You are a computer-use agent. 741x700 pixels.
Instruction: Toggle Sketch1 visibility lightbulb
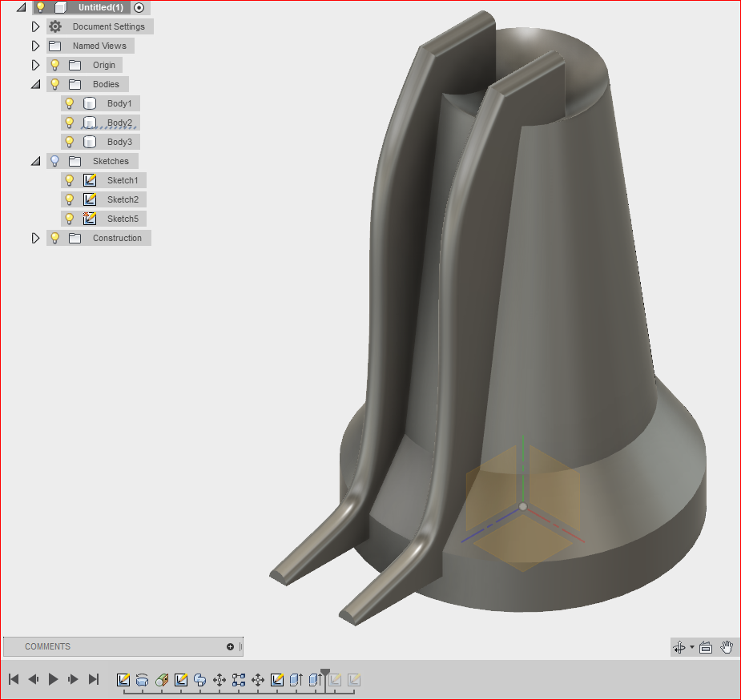(69, 180)
